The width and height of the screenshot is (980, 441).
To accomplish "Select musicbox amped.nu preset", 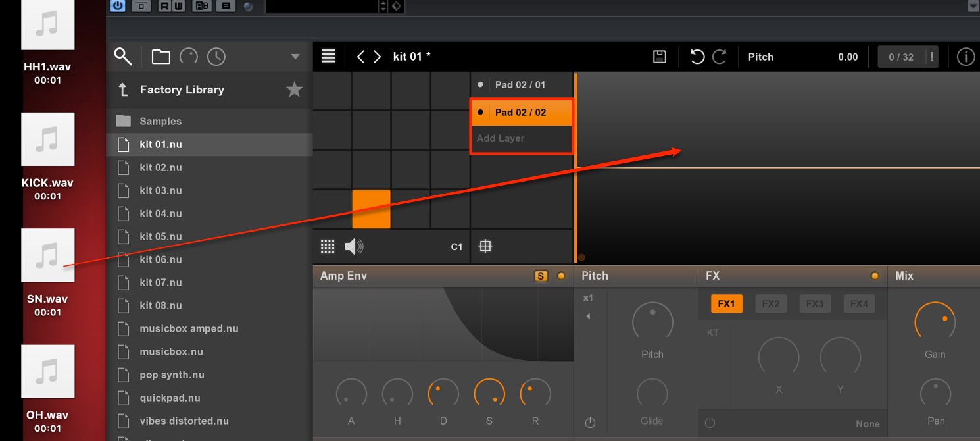I will [209, 328].
